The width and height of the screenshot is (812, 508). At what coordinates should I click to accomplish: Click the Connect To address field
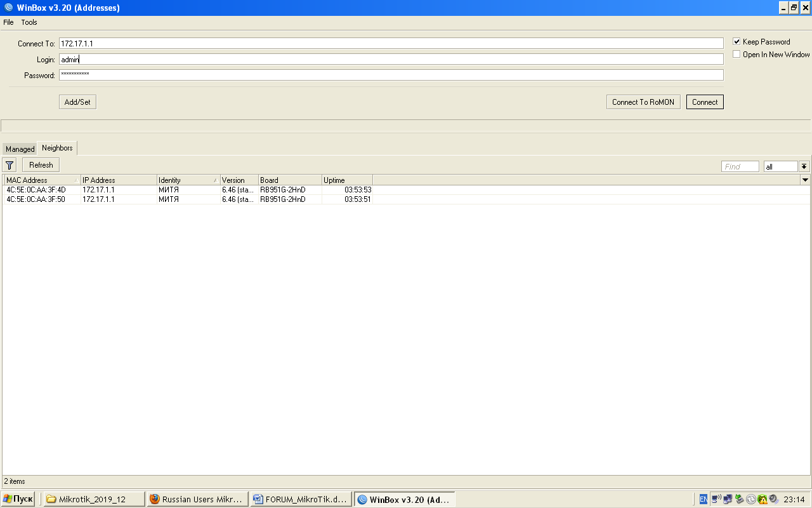point(391,43)
